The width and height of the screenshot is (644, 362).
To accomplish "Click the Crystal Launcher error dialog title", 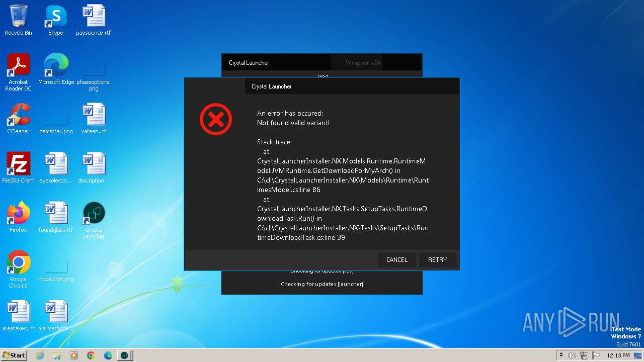I will point(272,86).
